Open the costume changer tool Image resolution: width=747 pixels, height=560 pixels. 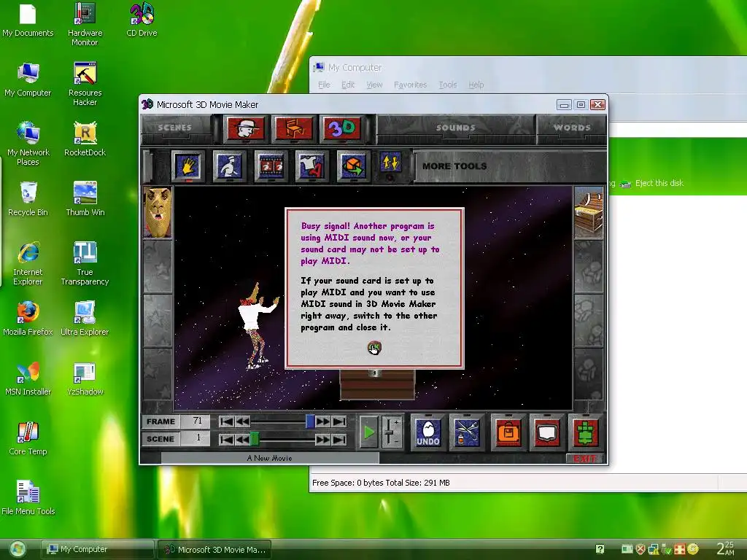311,166
